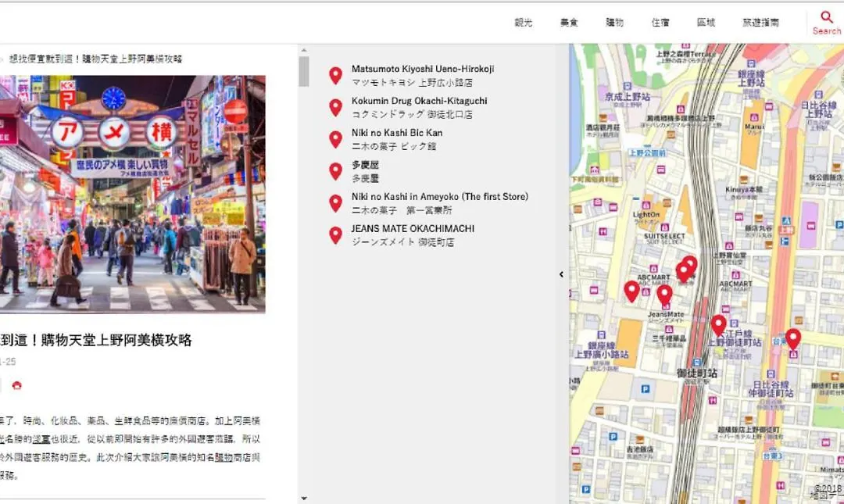This screenshot has width=844, height=504.
Task: Click the article headline 購物天堂上野阿美橫攻略
Action: (x=96, y=340)
